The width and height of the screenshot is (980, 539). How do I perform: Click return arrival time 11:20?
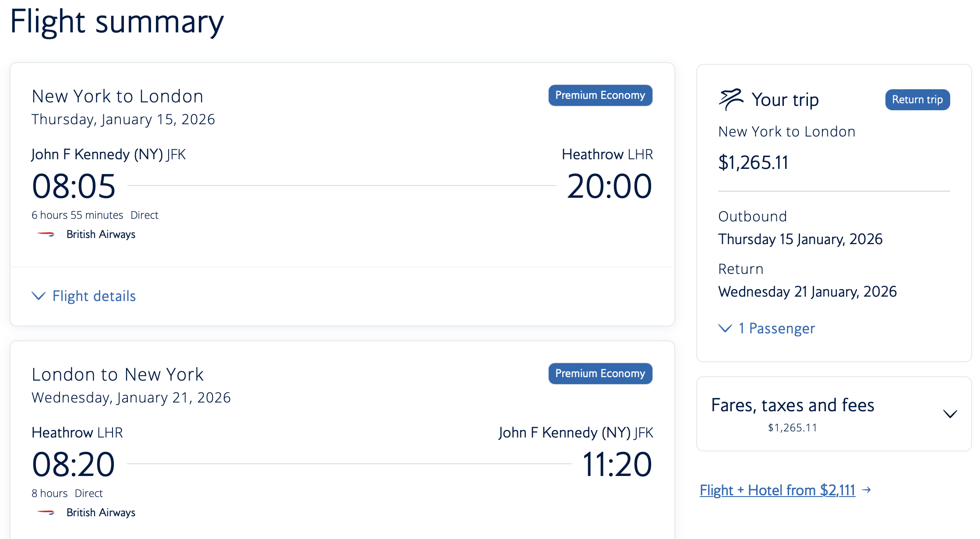(617, 464)
